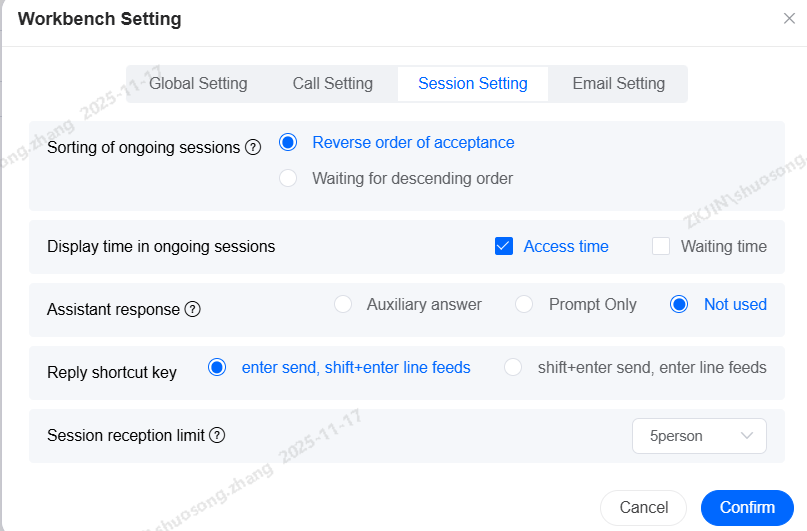Enable the Waiting time checkbox
This screenshot has height=531, width=807.
(x=661, y=246)
